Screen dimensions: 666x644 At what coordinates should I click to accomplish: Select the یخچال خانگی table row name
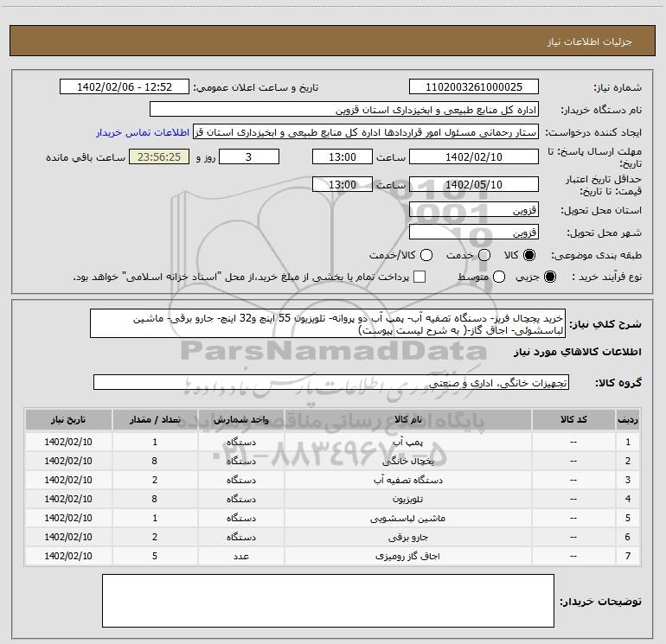pos(407,461)
